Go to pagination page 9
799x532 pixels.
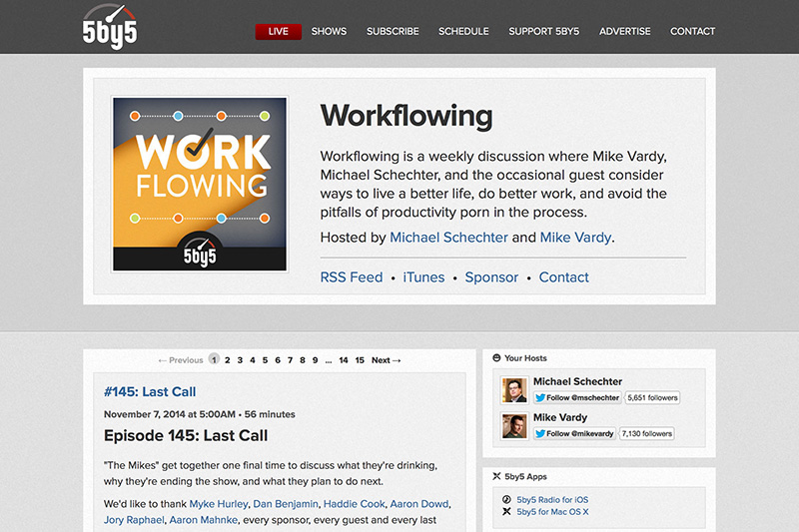[x=315, y=360]
